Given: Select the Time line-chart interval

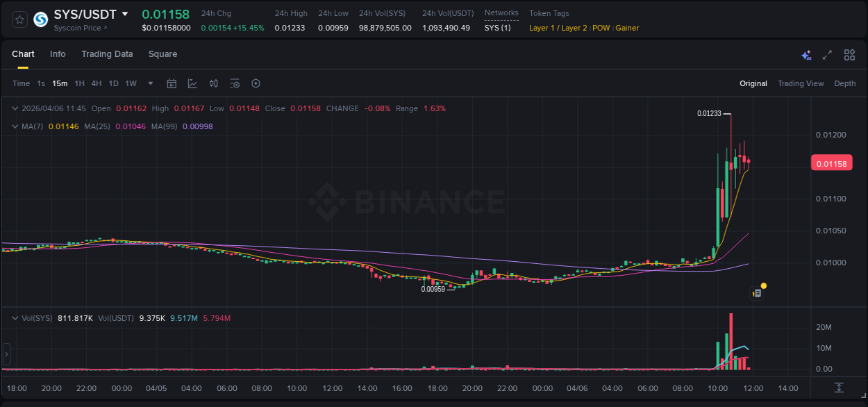Looking at the screenshot, I should (21, 83).
